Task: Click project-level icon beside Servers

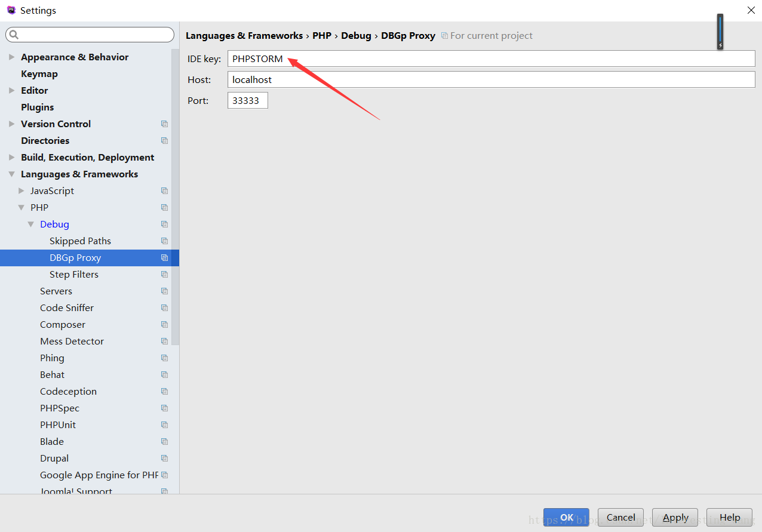Action: (x=164, y=291)
